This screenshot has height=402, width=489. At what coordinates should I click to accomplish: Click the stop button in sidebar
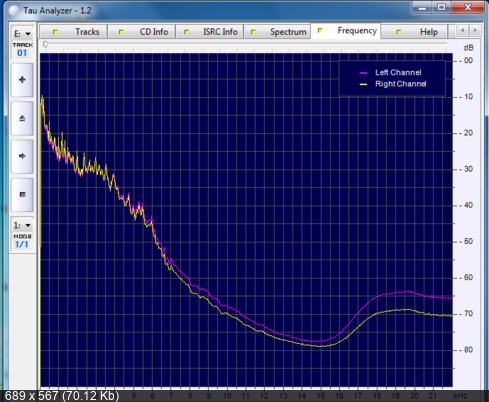tap(22, 195)
